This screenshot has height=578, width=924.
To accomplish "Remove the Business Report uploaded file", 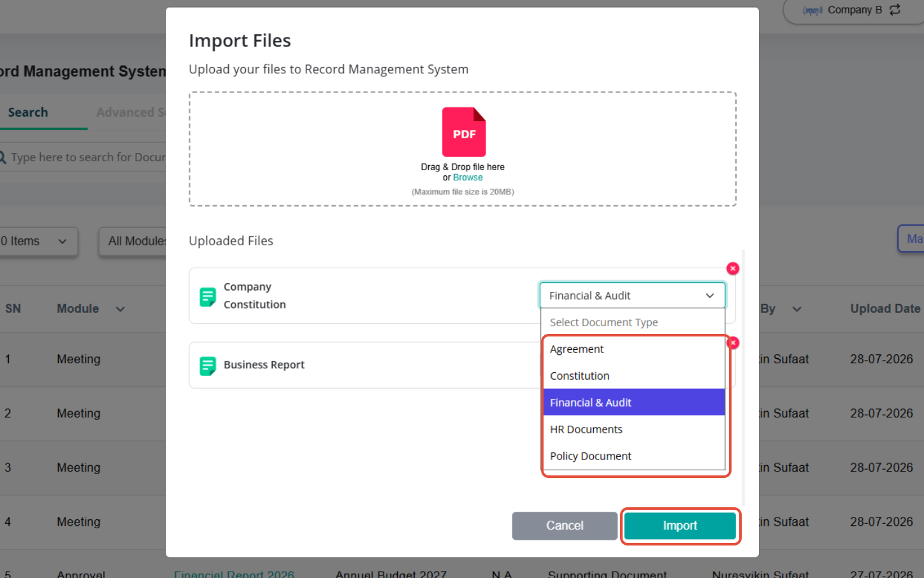I will click(733, 343).
